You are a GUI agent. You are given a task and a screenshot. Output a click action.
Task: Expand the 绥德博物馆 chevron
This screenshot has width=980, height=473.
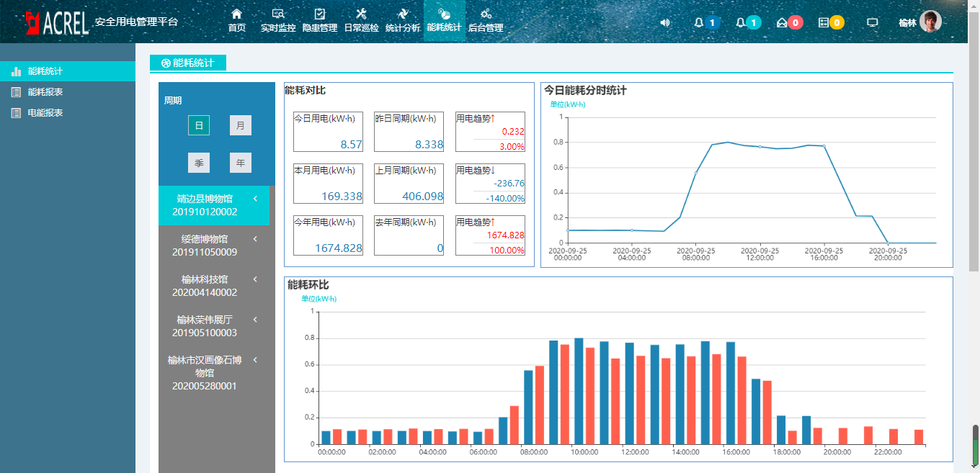tap(255, 239)
